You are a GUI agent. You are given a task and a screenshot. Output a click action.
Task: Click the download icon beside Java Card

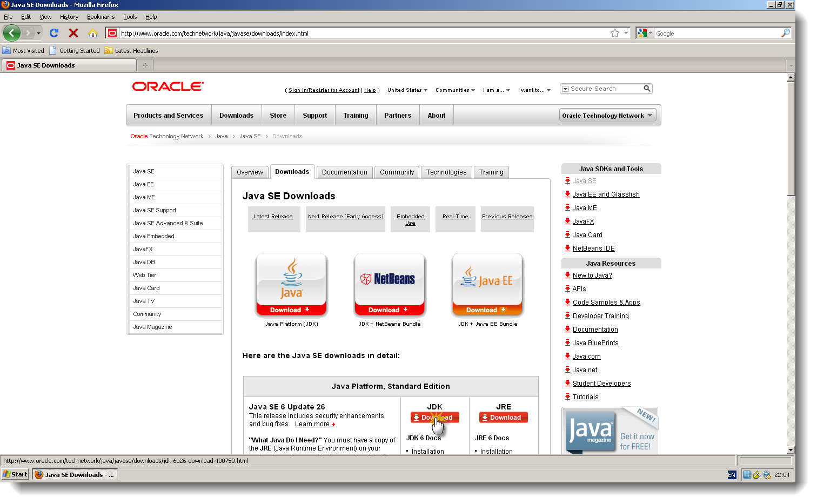[566, 234]
